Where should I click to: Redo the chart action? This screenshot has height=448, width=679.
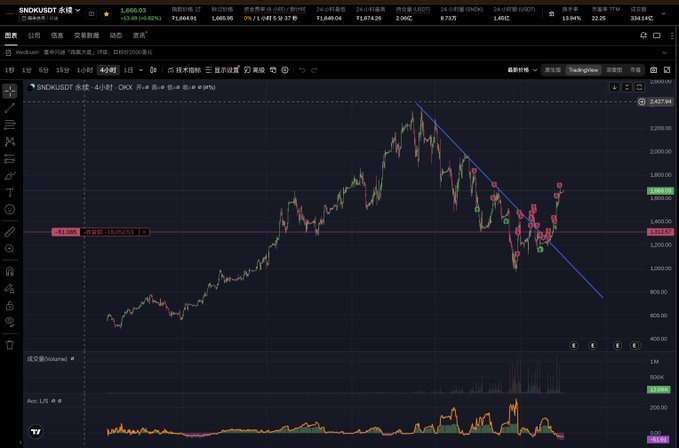click(314, 70)
